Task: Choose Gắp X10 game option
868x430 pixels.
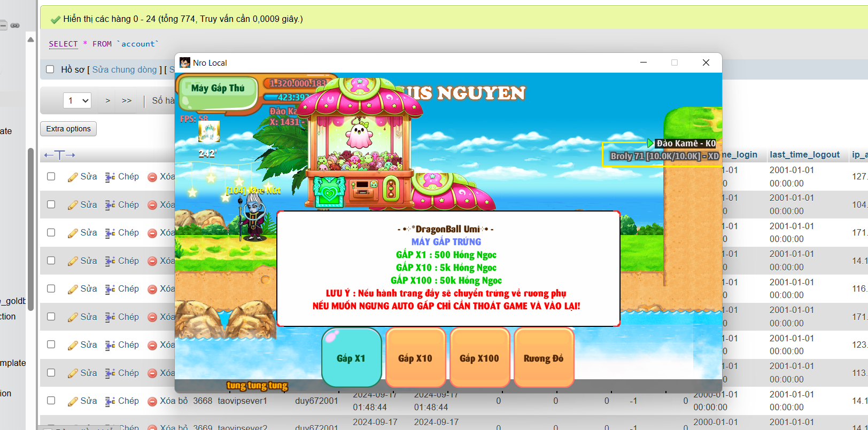Action: pyautogui.click(x=415, y=358)
